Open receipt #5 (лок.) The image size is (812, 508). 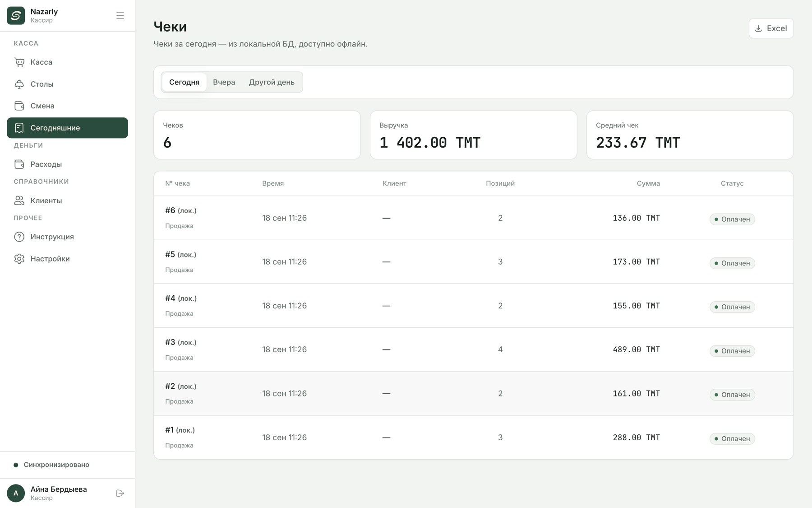pos(473,262)
